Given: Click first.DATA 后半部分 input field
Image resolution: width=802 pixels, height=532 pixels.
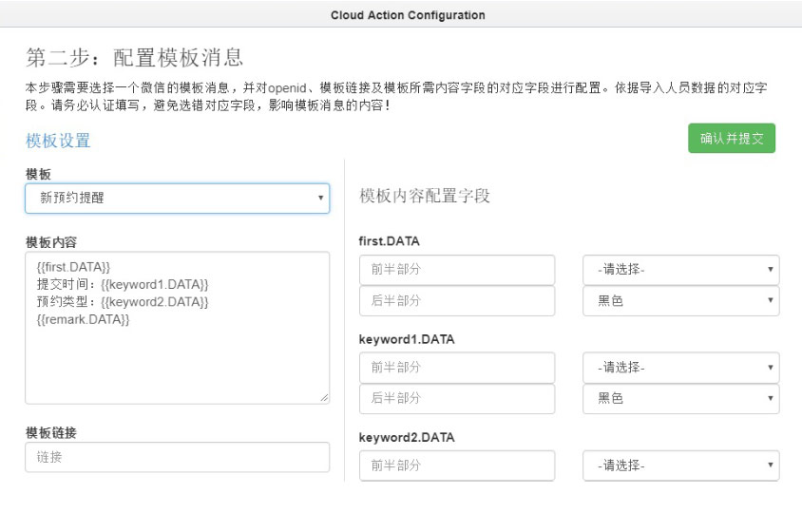Looking at the screenshot, I should 457,301.
